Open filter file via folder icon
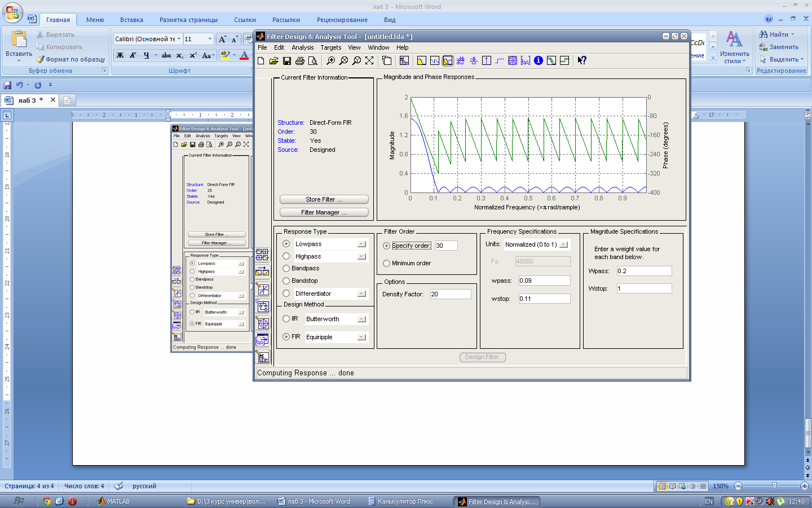The image size is (812, 508). tap(274, 60)
